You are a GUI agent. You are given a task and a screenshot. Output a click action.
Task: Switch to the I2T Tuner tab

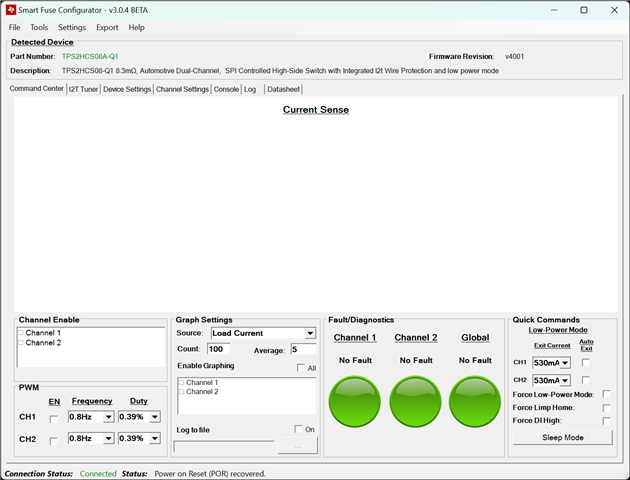(x=83, y=89)
